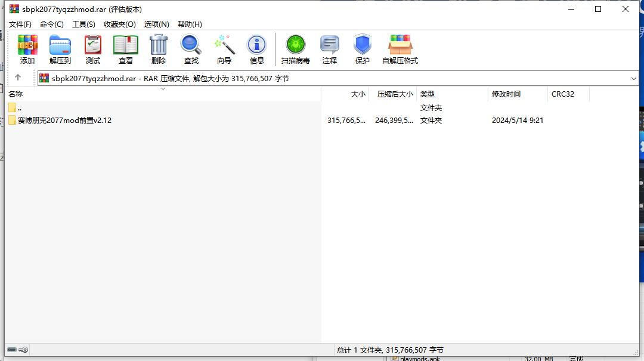Click status bar total 315,766,507 字节 text
Viewport: 644px width, 361px height.
click(x=414, y=350)
